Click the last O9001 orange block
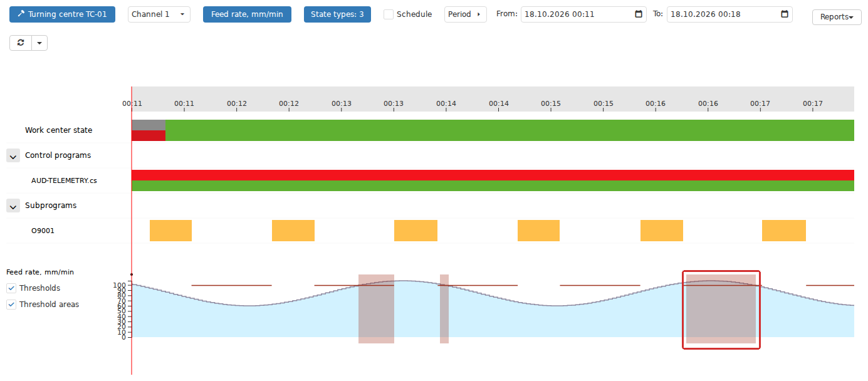This screenshot has height=381, width=868. click(x=784, y=231)
